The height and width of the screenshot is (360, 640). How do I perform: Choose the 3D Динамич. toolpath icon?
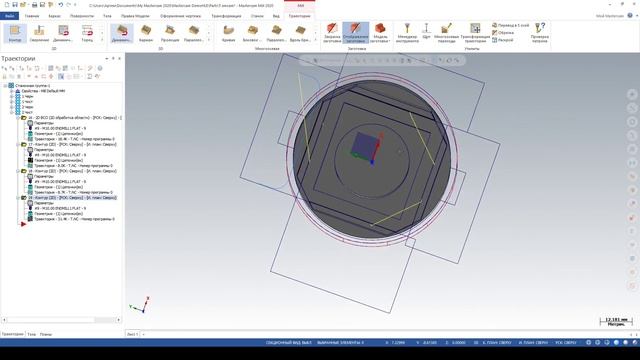[x=122, y=33]
